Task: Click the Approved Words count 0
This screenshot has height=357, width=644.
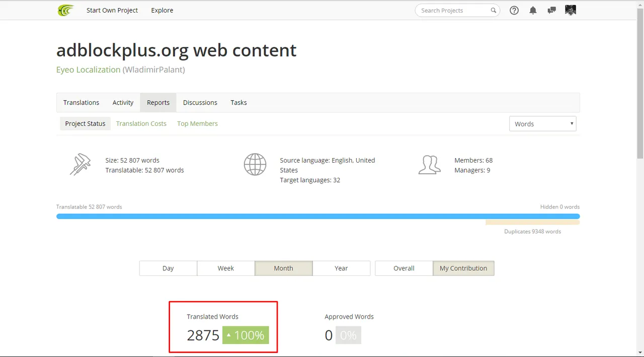Action: [x=329, y=335]
